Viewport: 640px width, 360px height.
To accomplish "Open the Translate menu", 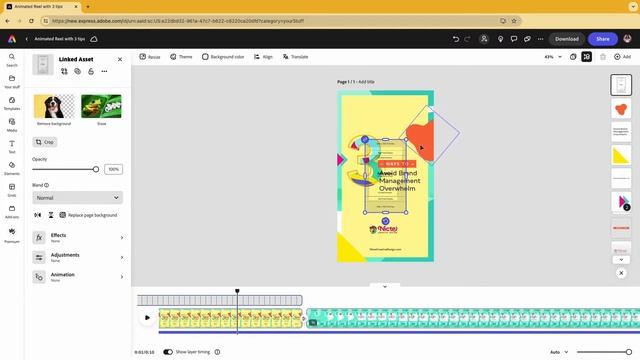I will pos(296,57).
